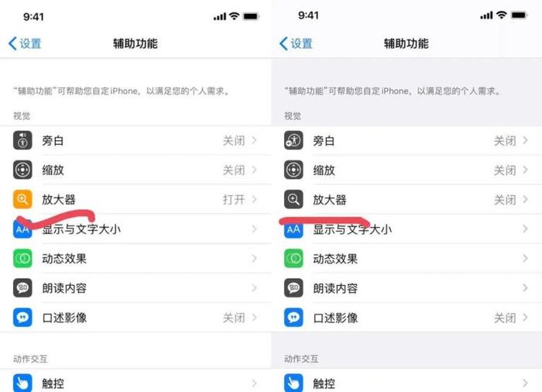
Task: Expand 动态效果 chevron in right screen
Action: pyautogui.click(x=525, y=259)
